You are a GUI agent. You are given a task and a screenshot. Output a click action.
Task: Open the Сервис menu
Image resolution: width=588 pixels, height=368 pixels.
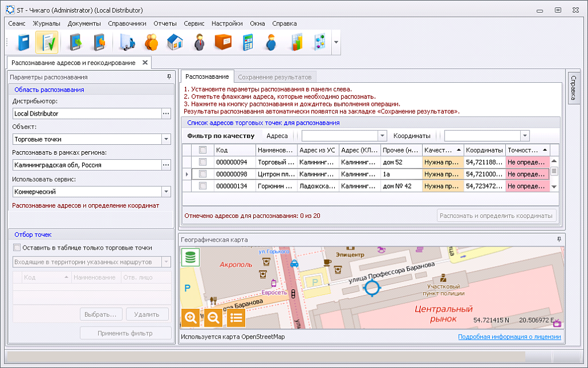(194, 23)
